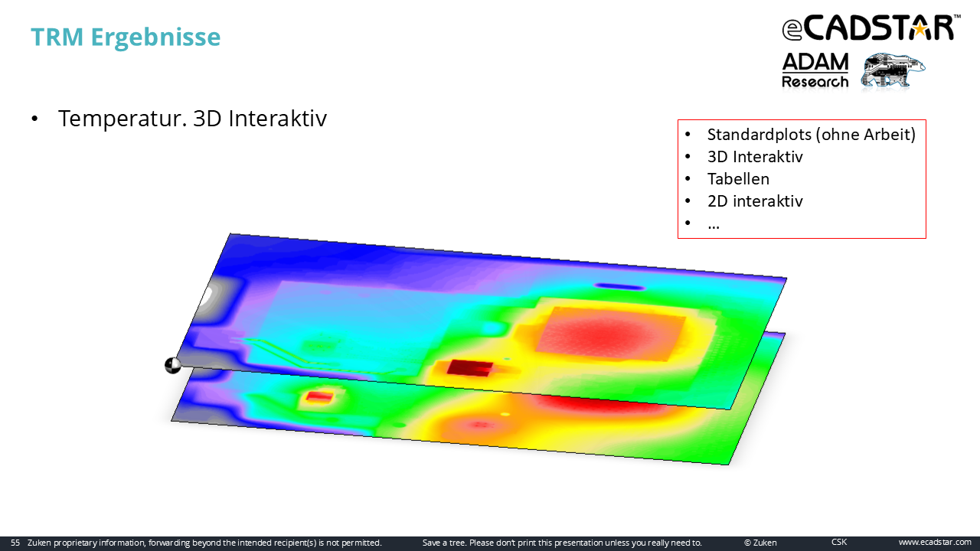The image size is (980, 551).
Task: Click slide number 55 in the footer
Action: point(15,543)
